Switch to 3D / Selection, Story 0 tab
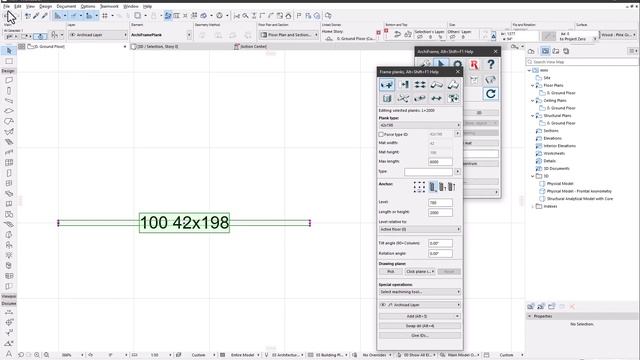This screenshot has height=360, width=640. (x=158, y=47)
